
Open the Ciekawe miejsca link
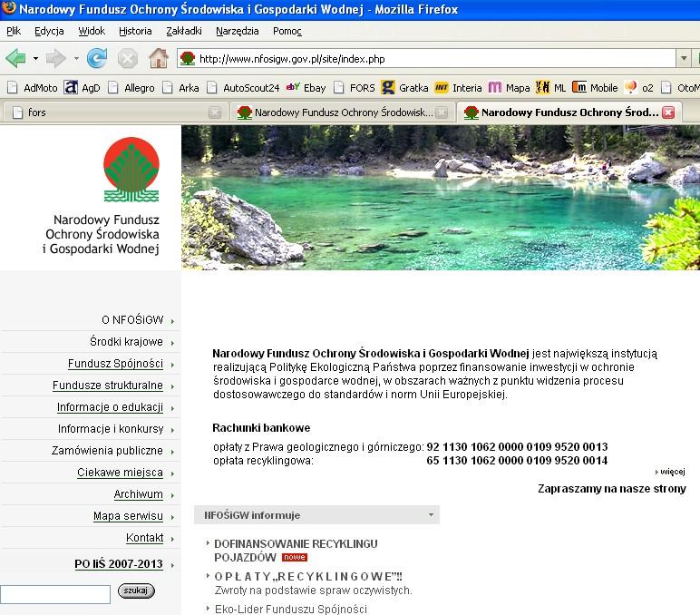[120, 473]
